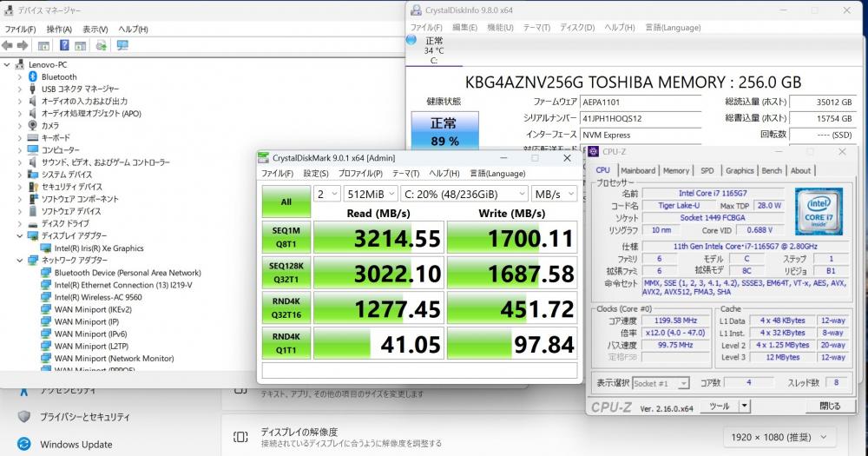Select Intel(R) Wireless-AC 9560 adapter
The image size is (868, 456).
pyautogui.click(x=98, y=297)
